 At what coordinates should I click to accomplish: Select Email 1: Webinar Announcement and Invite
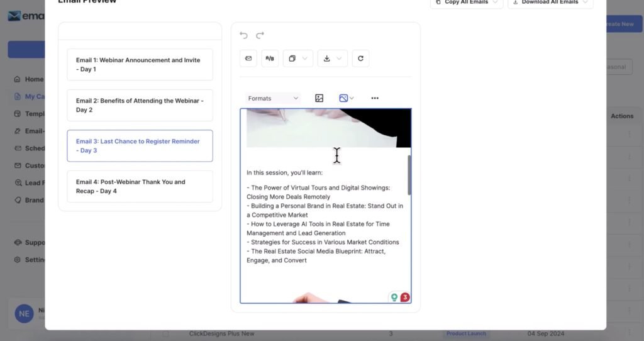point(140,65)
